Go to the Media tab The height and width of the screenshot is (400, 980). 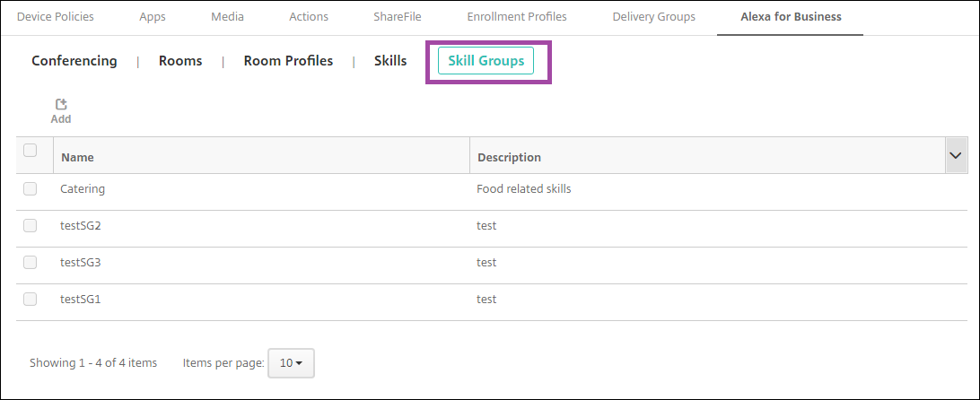click(227, 17)
